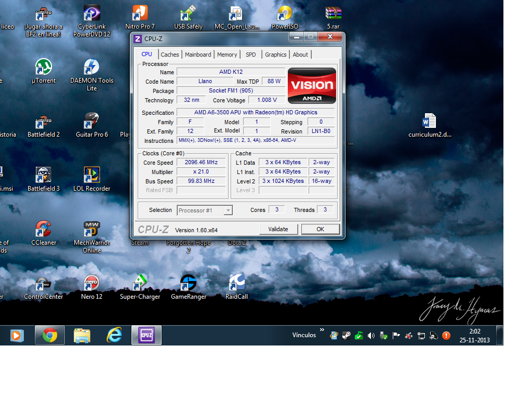This screenshot has height=399, width=532.
Task: Select the 5.rar archive icon
Action: click(333, 18)
